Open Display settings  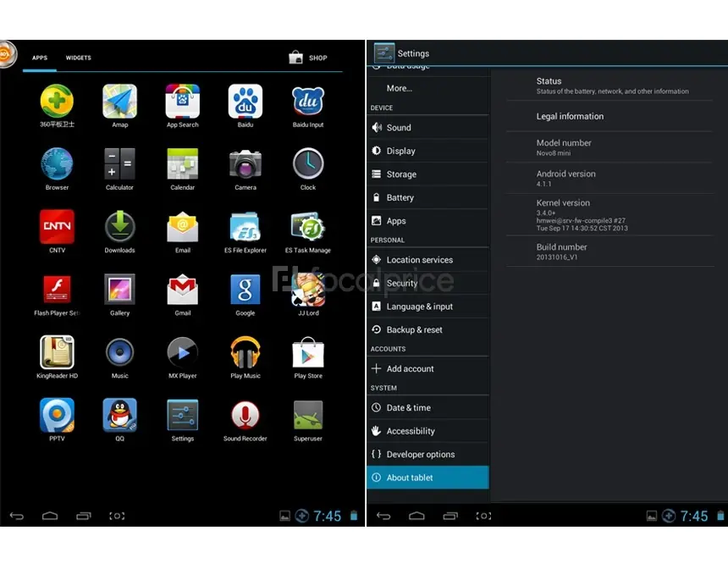[x=427, y=151]
